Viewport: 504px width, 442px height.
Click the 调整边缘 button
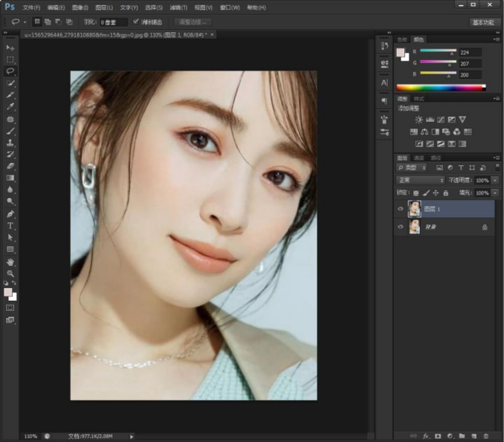click(x=193, y=22)
